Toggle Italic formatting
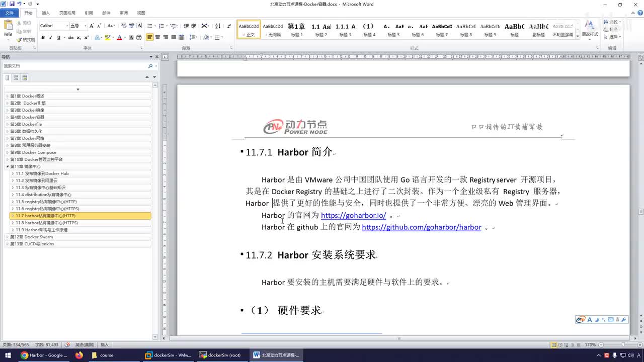Viewport: 644px width, 362px height. pyautogui.click(x=51, y=37)
